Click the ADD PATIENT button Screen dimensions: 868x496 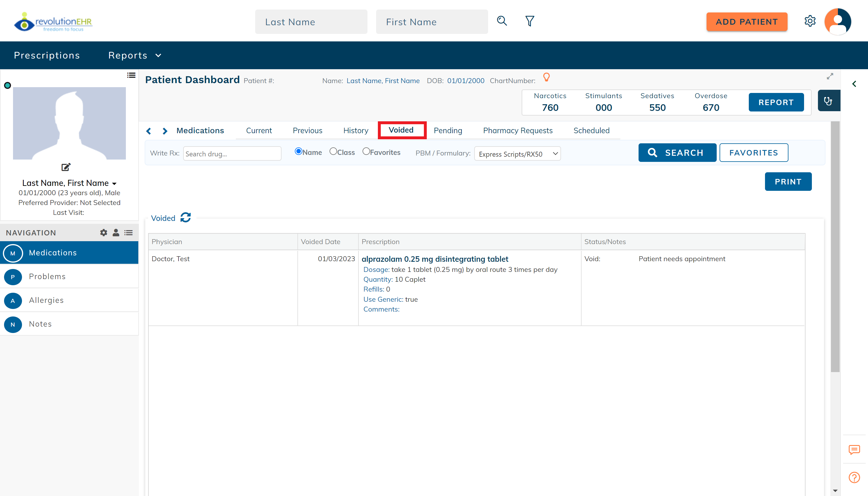click(746, 22)
